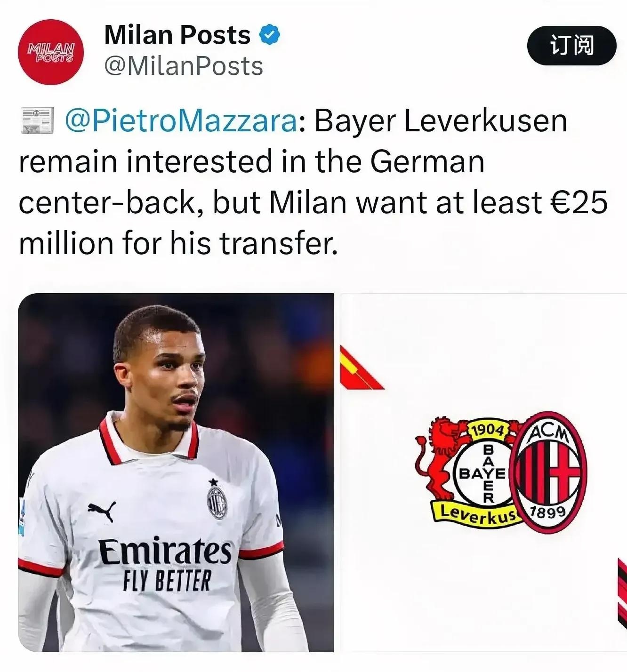The width and height of the screenshot is (627, 672).
Task: Click the 1904 year on the Leverkusen crest
Action: coord(489,431)
